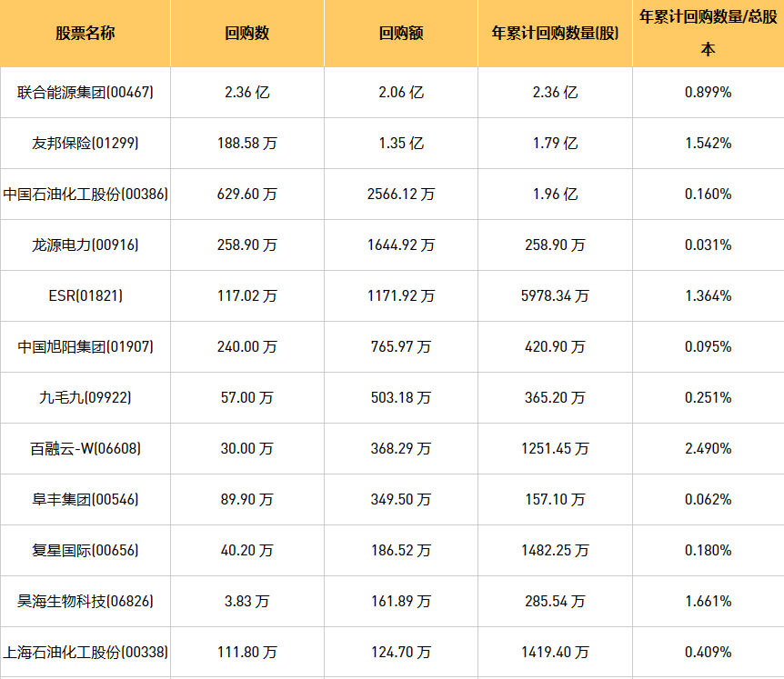Select the 联合能源集团(00467) stock name
Screen dimensions: 784x679
[85, 93]
